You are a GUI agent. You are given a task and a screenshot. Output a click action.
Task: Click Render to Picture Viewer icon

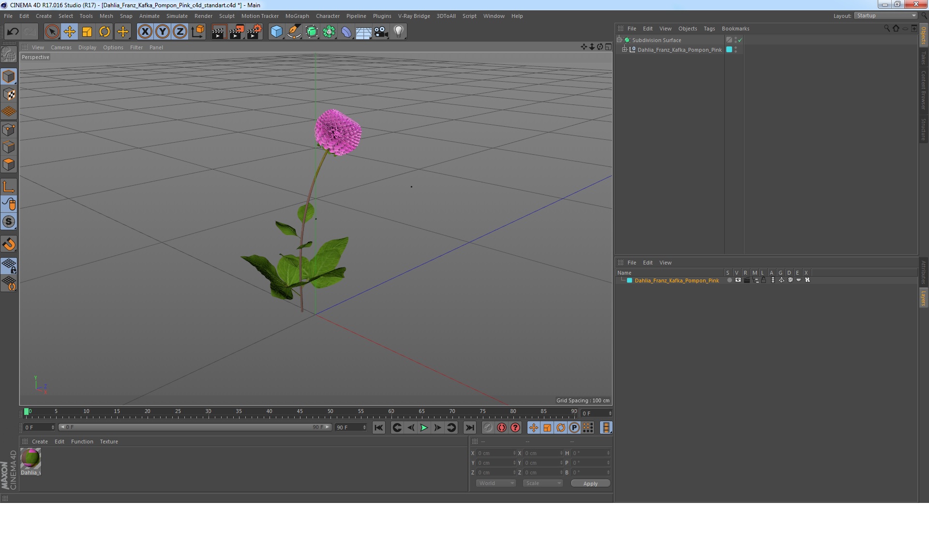click(x=237, y=32)
